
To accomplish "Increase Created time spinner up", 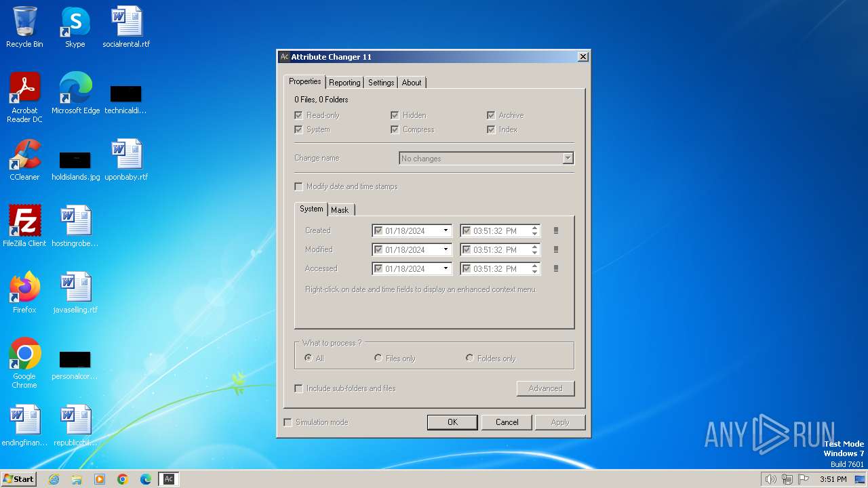I will click(534, 228).
